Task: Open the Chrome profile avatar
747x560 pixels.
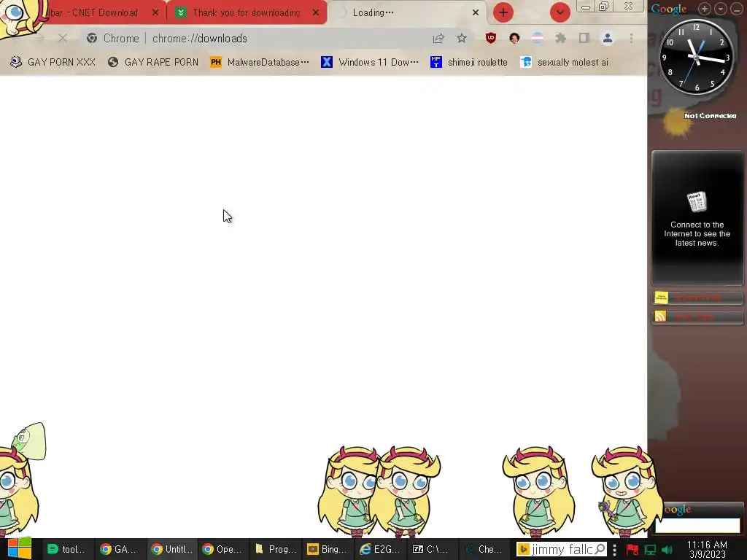Action: tap(608, 38)
